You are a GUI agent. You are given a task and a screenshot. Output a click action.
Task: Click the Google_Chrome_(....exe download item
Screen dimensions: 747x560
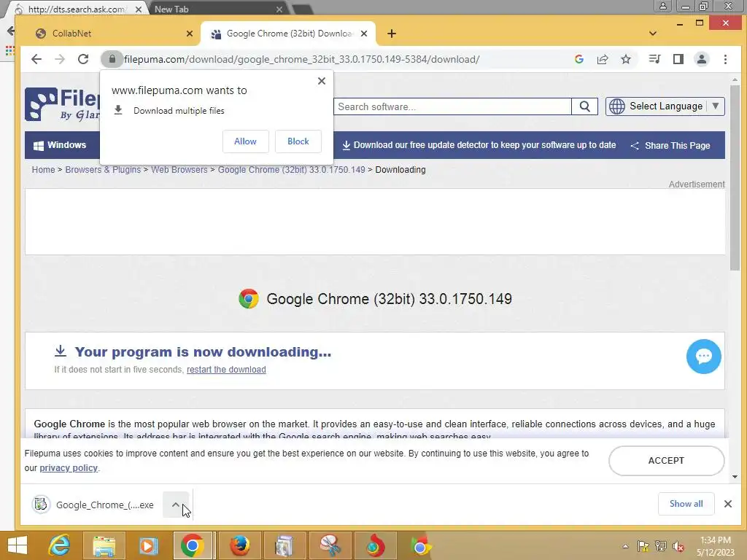pyautogui.click(x=93, y=505)
